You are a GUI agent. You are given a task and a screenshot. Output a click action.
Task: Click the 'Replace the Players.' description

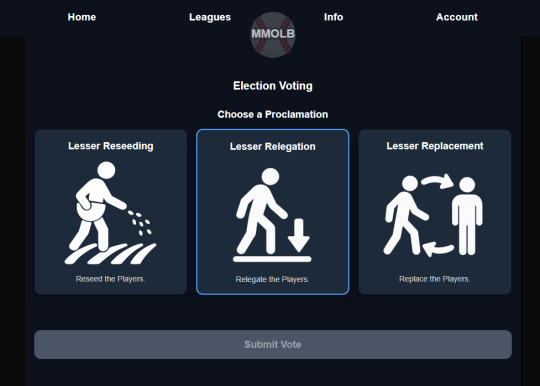(x=434, y=279)
